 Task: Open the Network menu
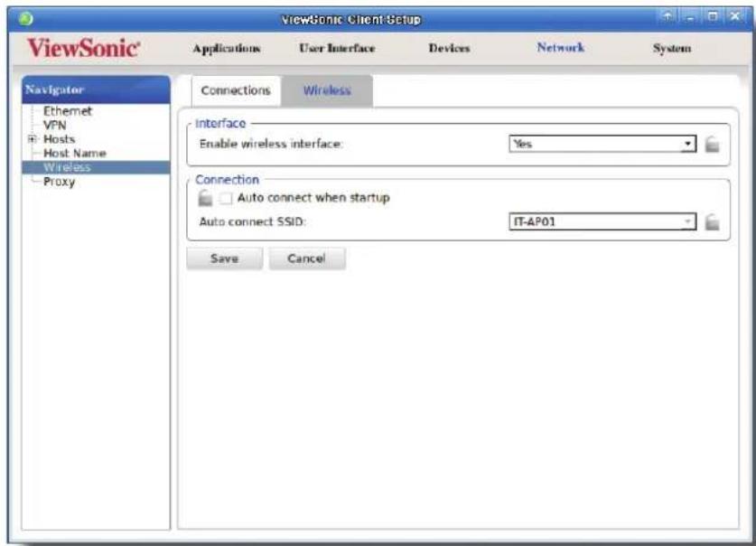560,47
